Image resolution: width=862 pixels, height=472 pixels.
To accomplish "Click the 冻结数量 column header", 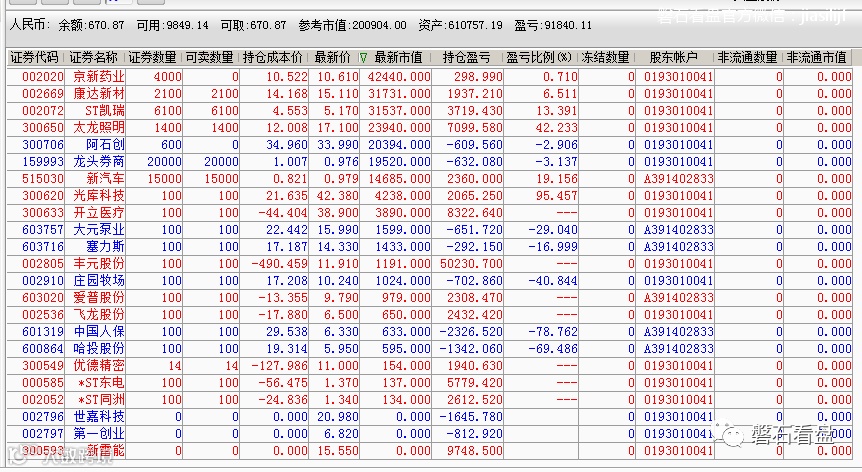I will coord(605,57).
